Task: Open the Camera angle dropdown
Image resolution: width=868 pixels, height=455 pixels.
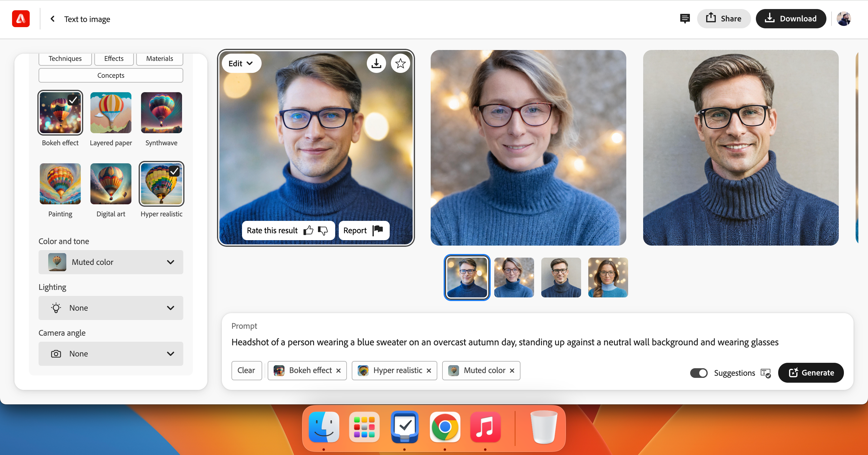Action: click(111, 354)
